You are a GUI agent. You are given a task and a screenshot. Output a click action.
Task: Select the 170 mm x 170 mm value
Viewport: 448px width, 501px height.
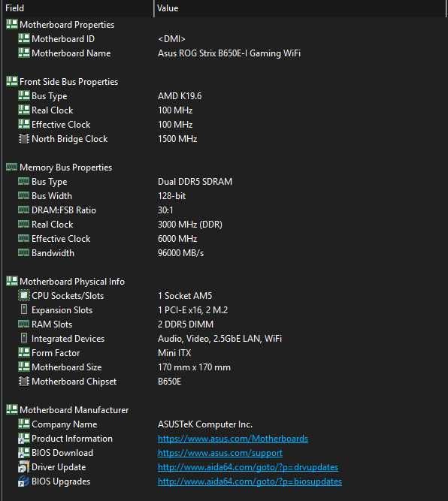[x=194, y=367]
